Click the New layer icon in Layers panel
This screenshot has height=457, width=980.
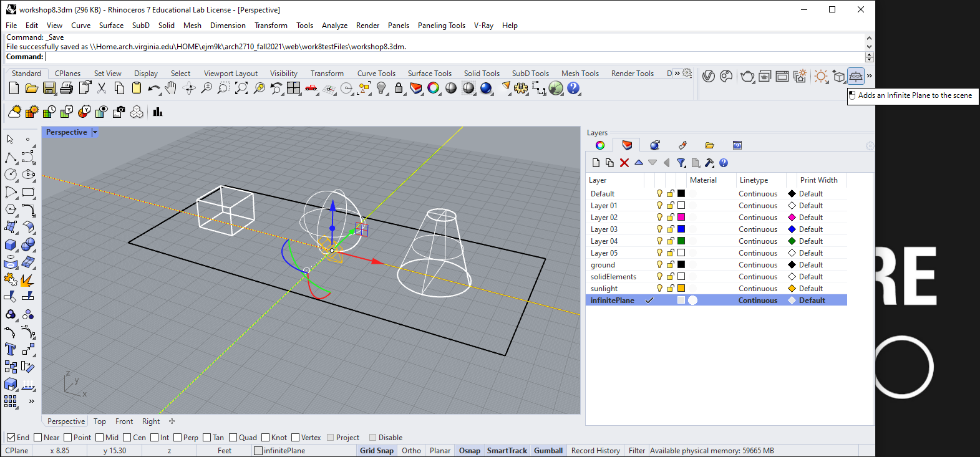[596, 163]
